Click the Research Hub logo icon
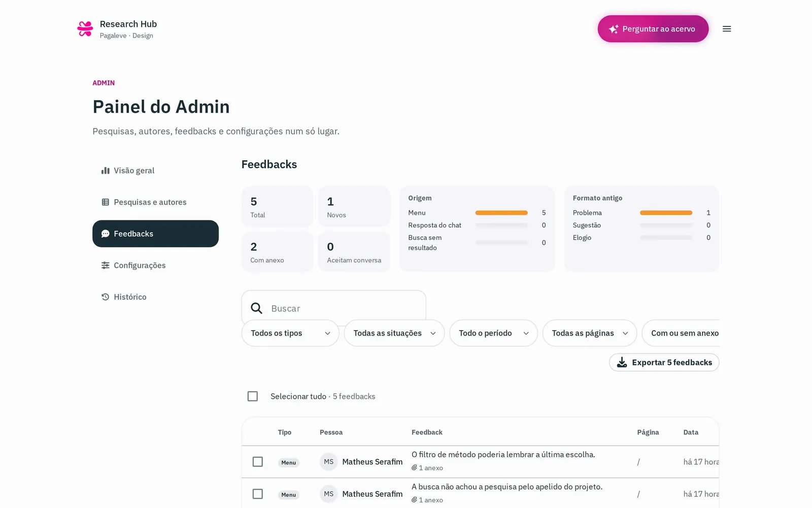The height and width of the screenshot is (508, 812). (x=85, y=29)
